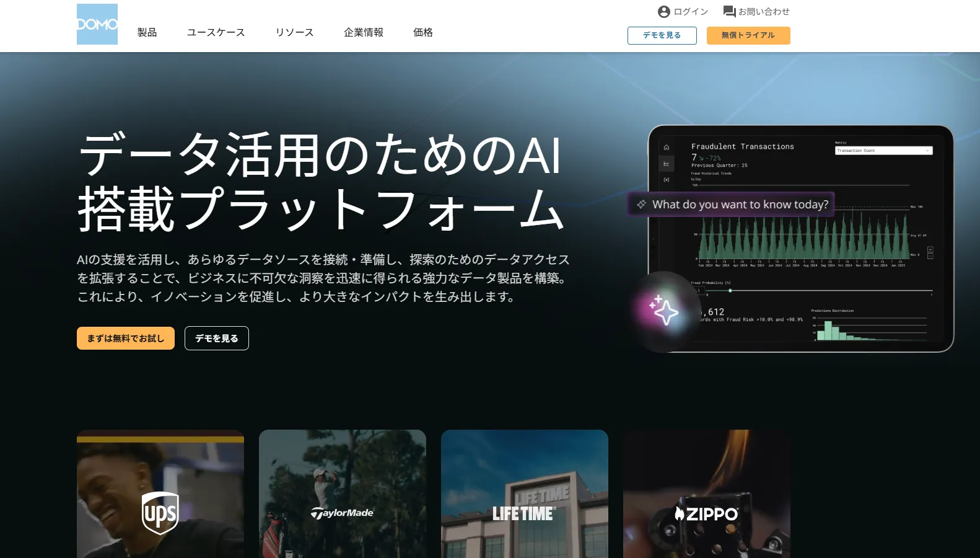Open the Life Time customer story card
The width and height of the screenshot is (980, 558).
coord(525,494)
